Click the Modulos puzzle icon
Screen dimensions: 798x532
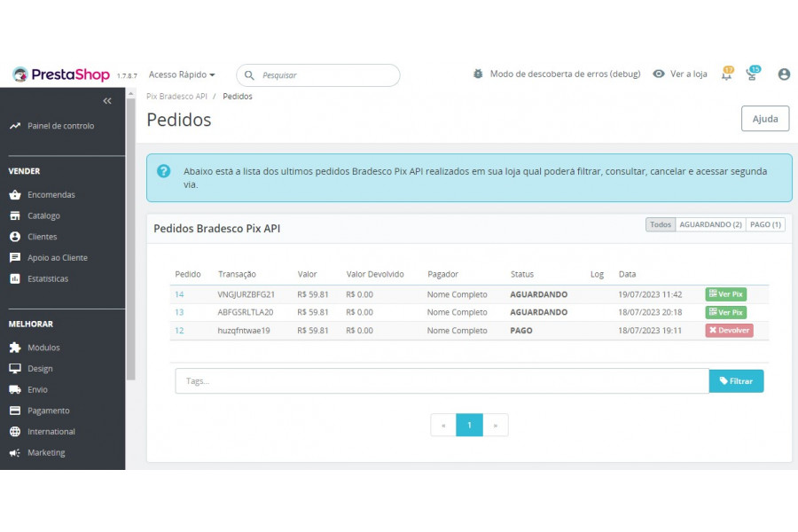pyautogui.click(x=15, y=348)
